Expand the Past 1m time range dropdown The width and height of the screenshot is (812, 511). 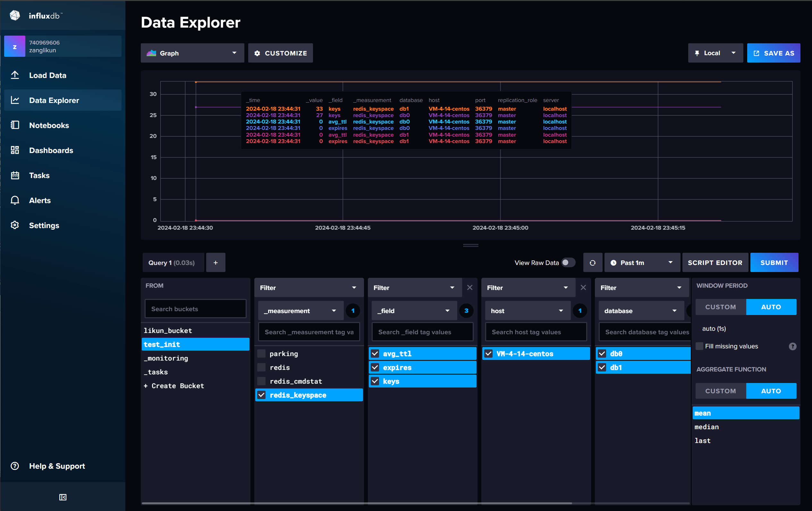pyautogui.click(x=641, y=262)
